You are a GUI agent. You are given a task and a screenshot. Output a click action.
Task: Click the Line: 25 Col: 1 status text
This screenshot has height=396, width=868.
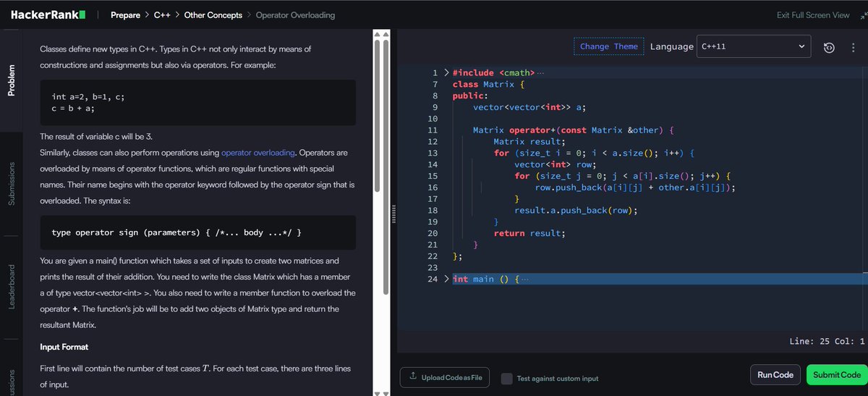pyautogui.click(x=828, y=341)
